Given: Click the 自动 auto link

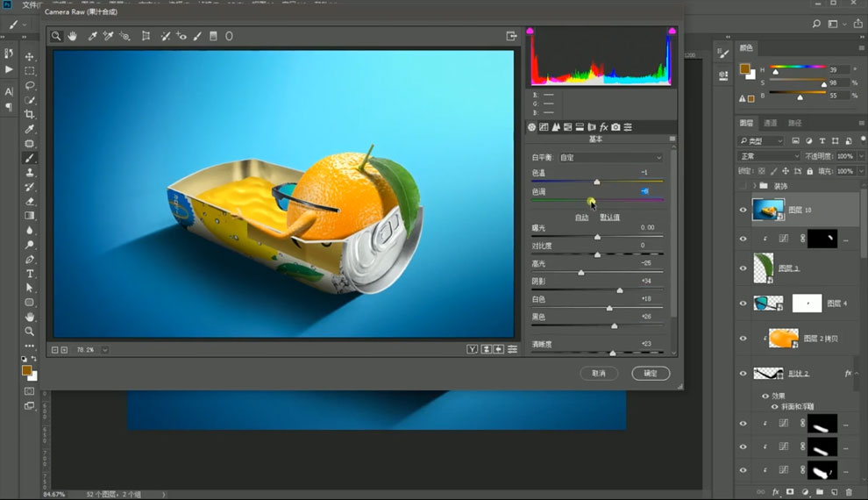Looking at the screenshot, I should (x=581, y=217).
